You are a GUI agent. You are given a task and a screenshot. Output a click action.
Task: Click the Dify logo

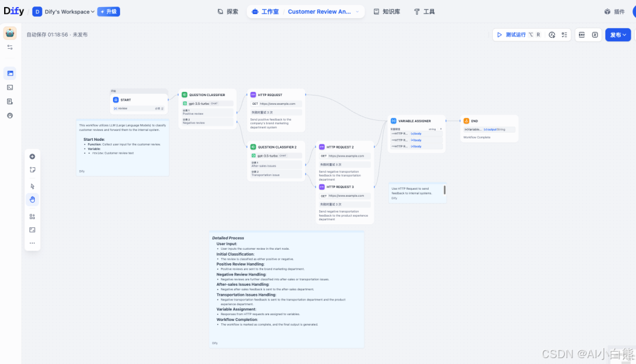pyautogui.click(x=14, y=11)
